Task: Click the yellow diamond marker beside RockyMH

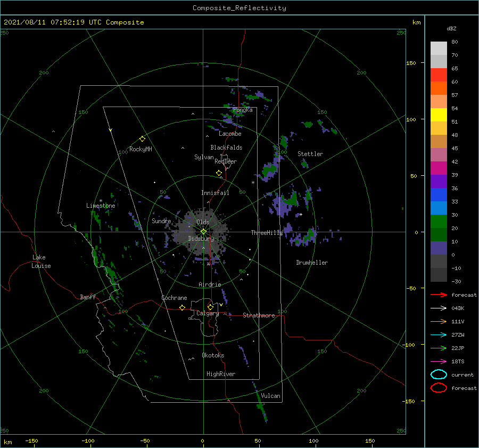Action: coord(142,139)
